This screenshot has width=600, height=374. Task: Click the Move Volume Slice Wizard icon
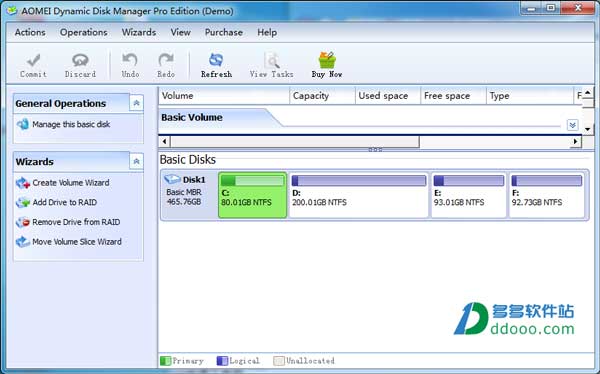(23, 242)
